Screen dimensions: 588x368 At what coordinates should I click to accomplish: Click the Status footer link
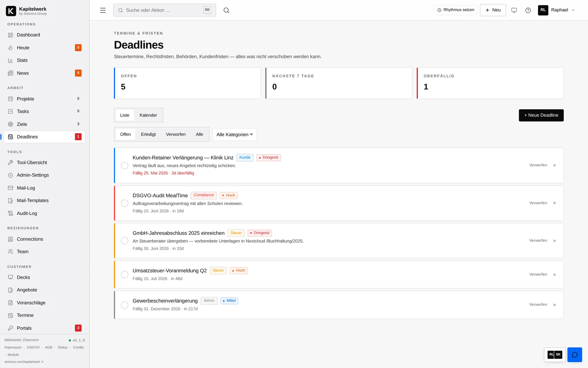coord(63,347)
